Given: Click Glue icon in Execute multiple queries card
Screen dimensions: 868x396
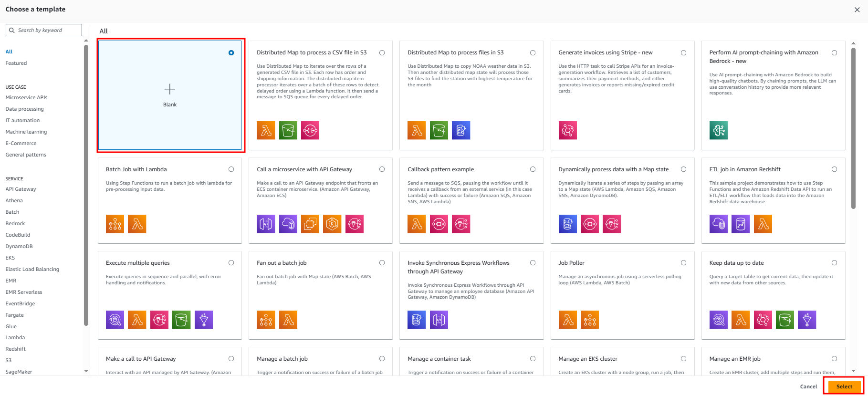Looking at the screenshot, I should [x=204, y=320].
